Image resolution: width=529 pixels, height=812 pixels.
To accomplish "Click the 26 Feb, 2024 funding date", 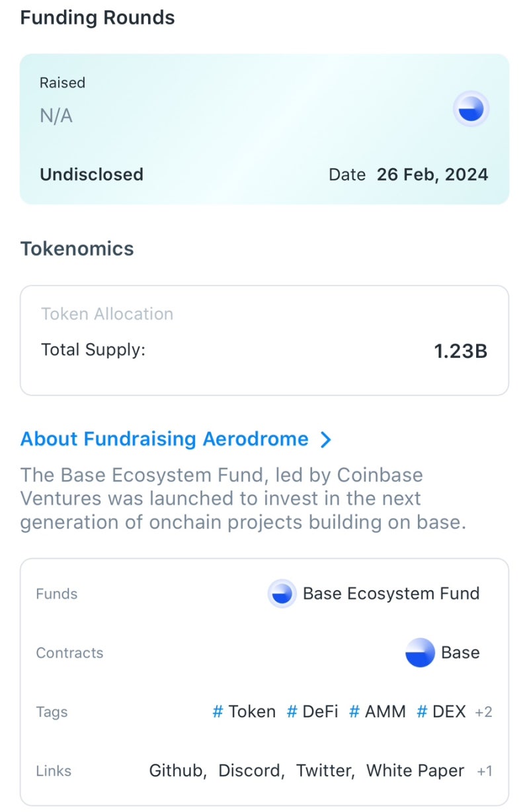I will pos(432,175).
